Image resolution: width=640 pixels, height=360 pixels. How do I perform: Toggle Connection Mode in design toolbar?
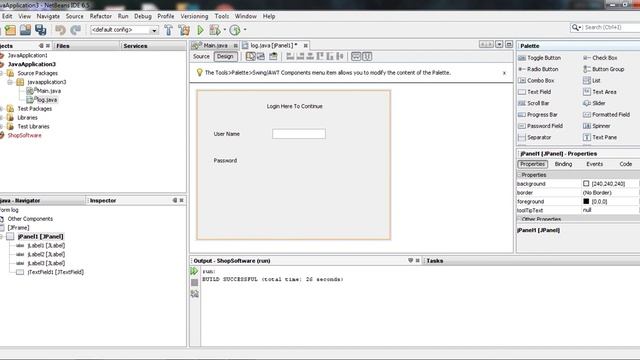(x=261, y=56)
